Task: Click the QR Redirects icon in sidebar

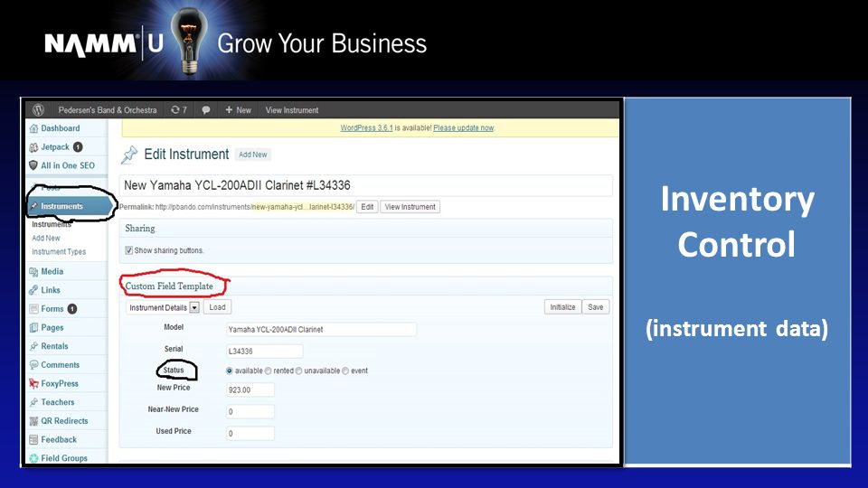Action: tap(33, 421)
